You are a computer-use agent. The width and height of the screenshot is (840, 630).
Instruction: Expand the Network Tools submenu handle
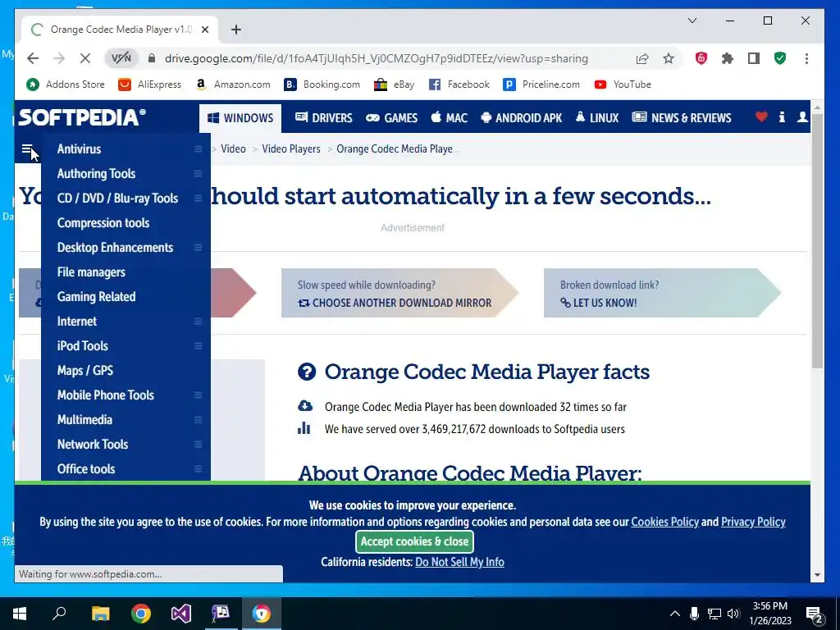[198, 445]
